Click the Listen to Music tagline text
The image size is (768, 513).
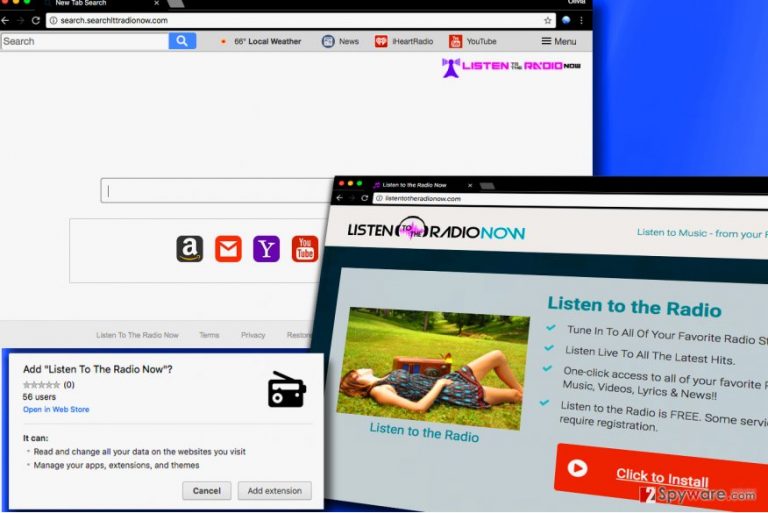(x=702, y=233)
